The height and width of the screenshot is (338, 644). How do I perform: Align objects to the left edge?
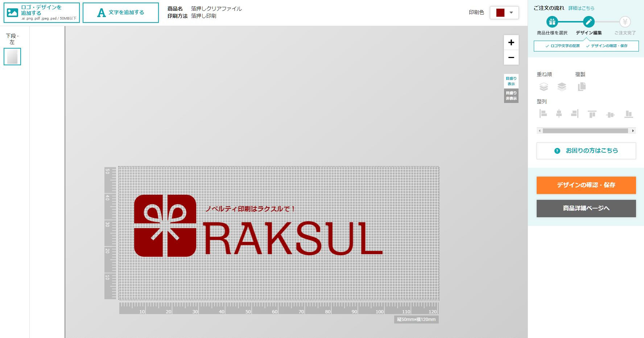543,114
